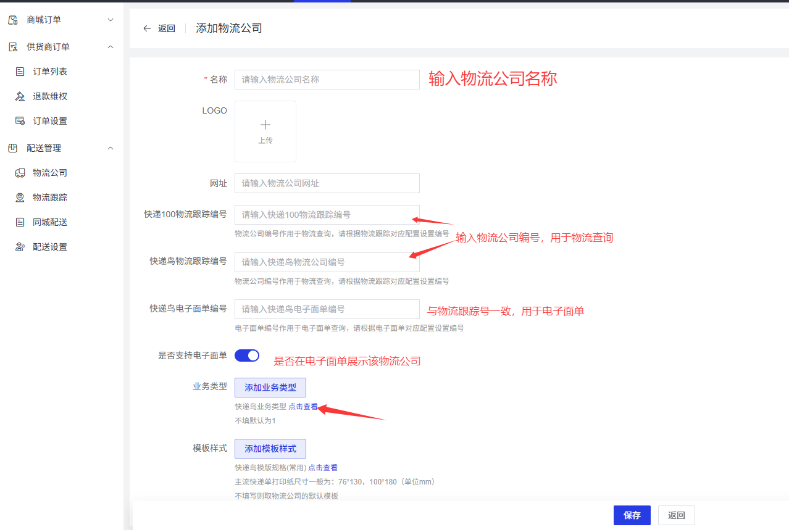Select 配送管理 menu heading
The height and width of the screenshot is (532, 789).
(x=44, y=148)
